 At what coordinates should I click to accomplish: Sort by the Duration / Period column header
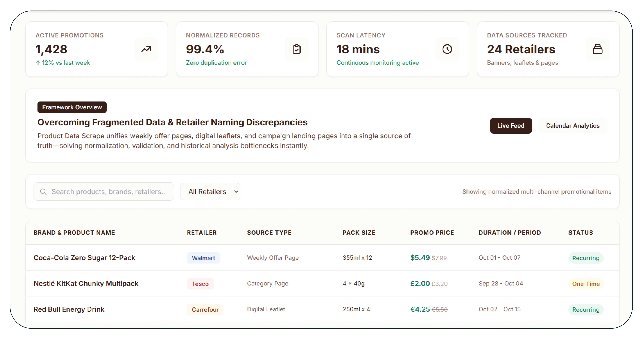pos(510,233)
